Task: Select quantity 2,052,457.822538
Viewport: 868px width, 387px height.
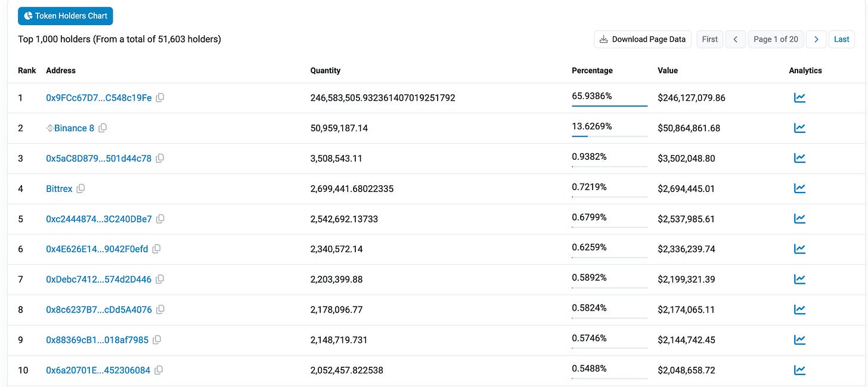Action: [x=347, y=370]
